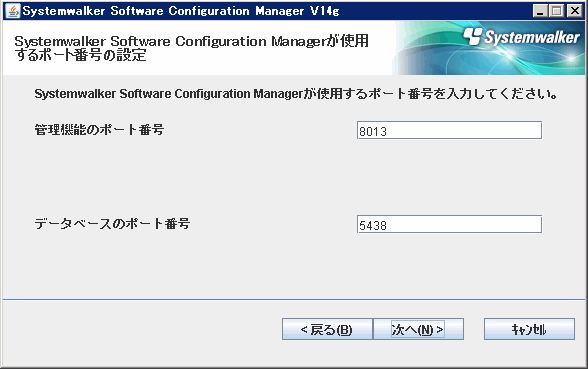Viewport: 588px width, 369px height.
Task: Close the Configuration Manager installer window
Action: click(574, 11)
